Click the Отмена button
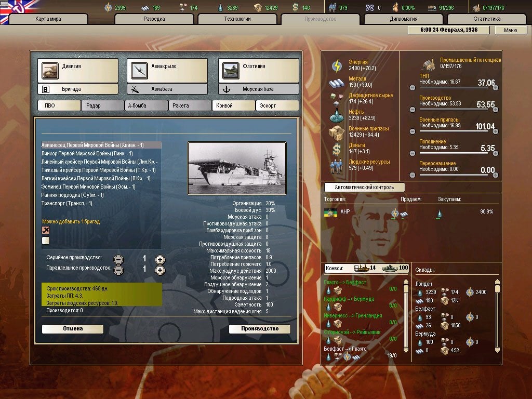This screenshot has width=532, height=399. (73, 329)
